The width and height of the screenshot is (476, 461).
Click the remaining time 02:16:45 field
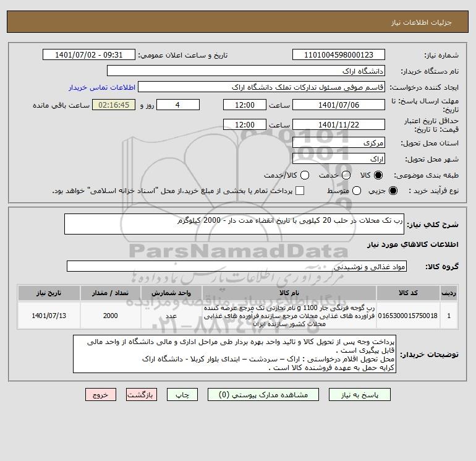pyautogui.click(x=114, y=105)
